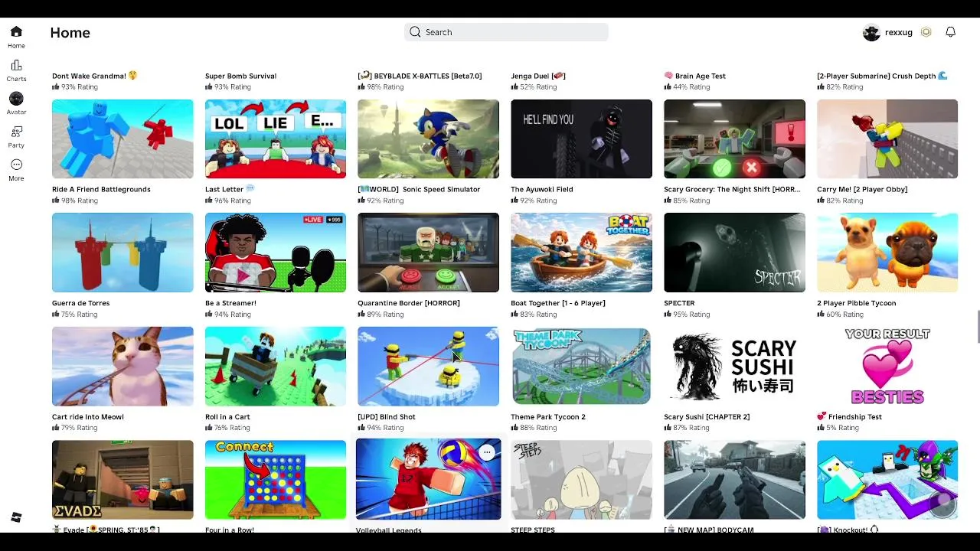This screenshot has height=551, width=980.
Task: Open STEEP STEPS thumbnail
Action: point(581,480)
